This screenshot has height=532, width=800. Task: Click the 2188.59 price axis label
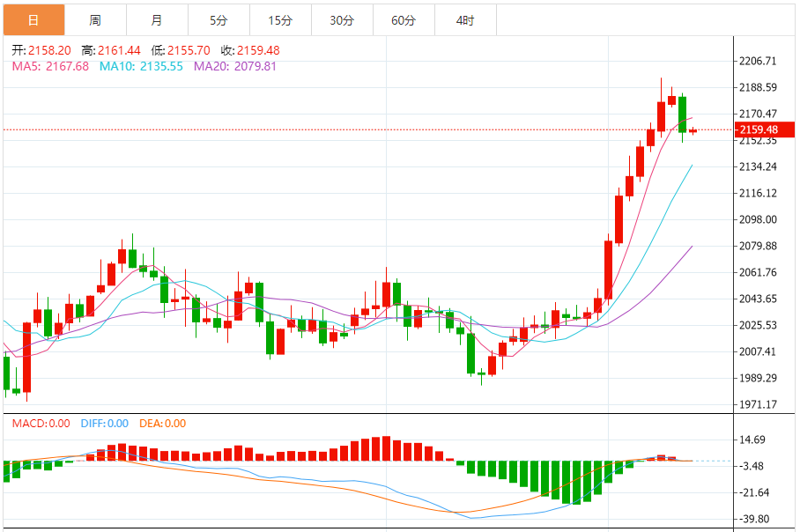(759, 87)
